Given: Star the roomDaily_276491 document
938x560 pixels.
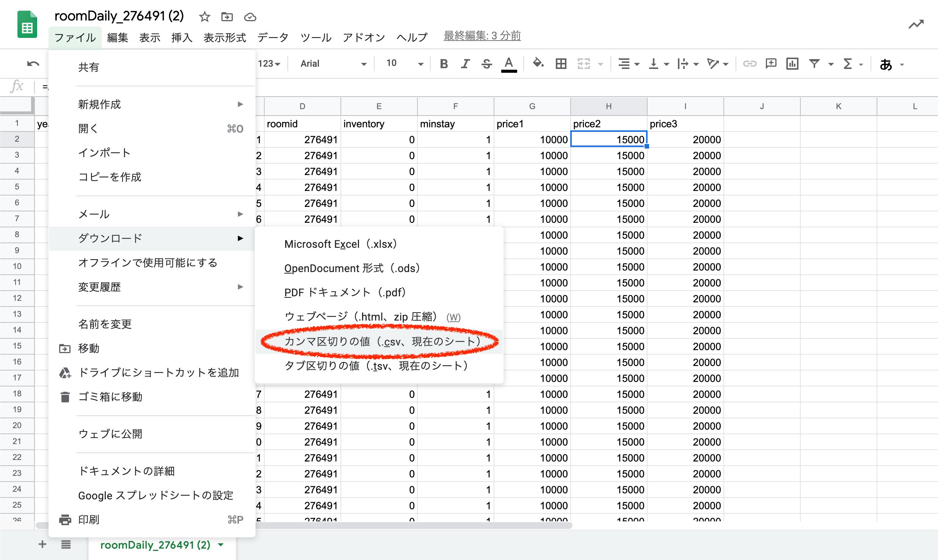Looking at the screenshot, I should (204, 17).
